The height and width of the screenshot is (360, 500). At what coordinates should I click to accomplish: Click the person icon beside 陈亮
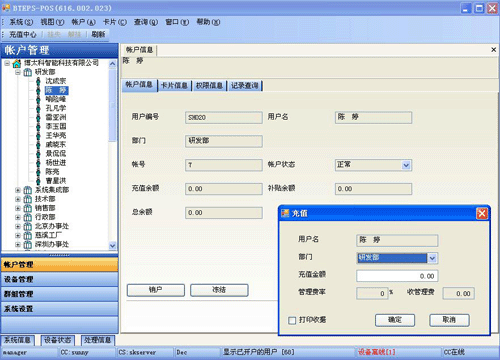pyautogui.click(x=38, y=172)
